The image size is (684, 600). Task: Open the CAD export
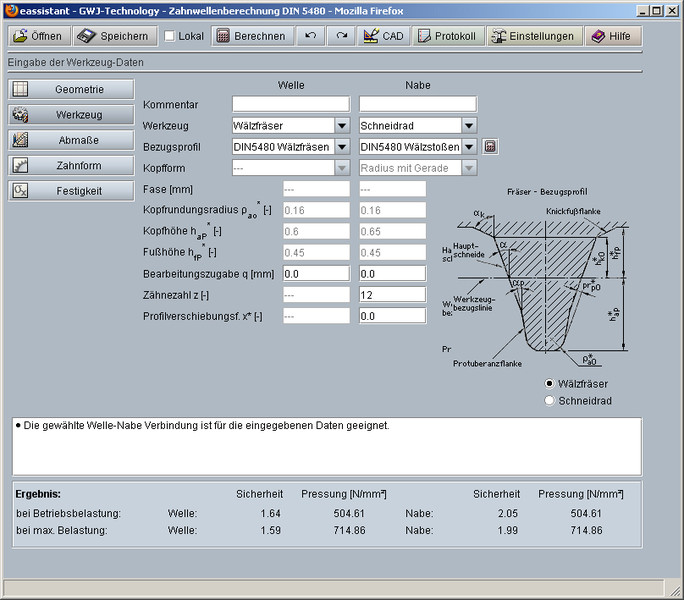[x=371, y=36]
